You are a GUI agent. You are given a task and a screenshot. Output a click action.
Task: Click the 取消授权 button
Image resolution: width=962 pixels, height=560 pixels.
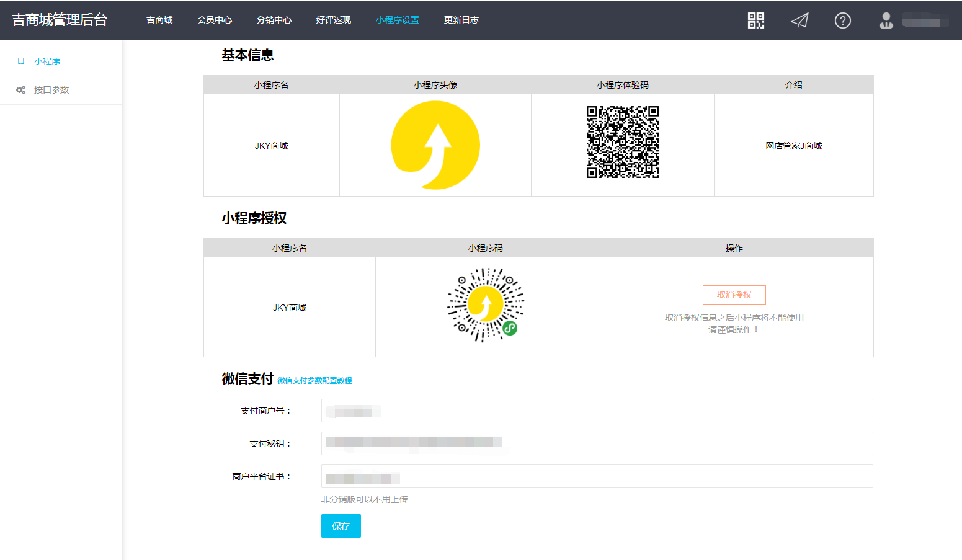click(x=734, y=295)
